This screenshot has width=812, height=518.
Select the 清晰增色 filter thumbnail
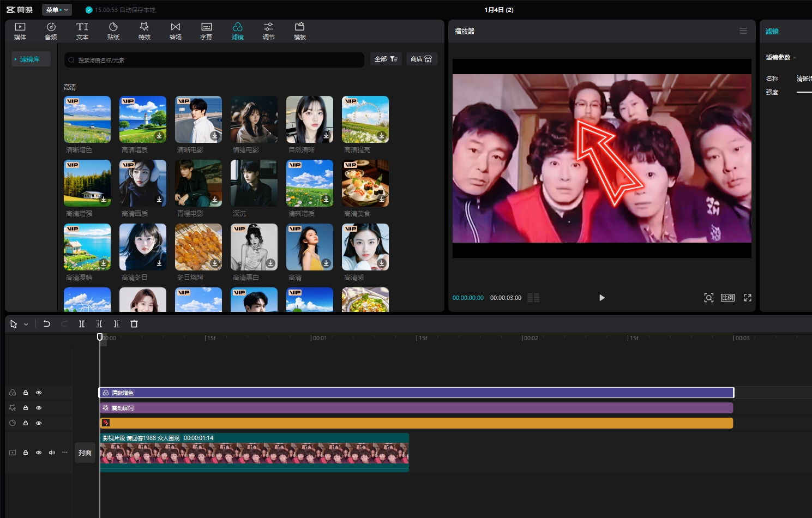(x=87, y=119)
